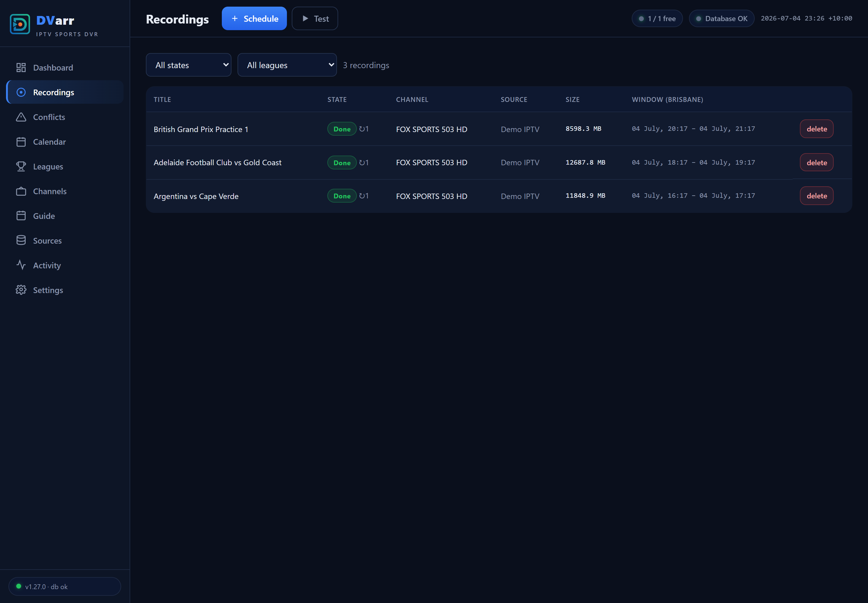
Task: Open the Activity page
Action: click(x=65, y=265)
